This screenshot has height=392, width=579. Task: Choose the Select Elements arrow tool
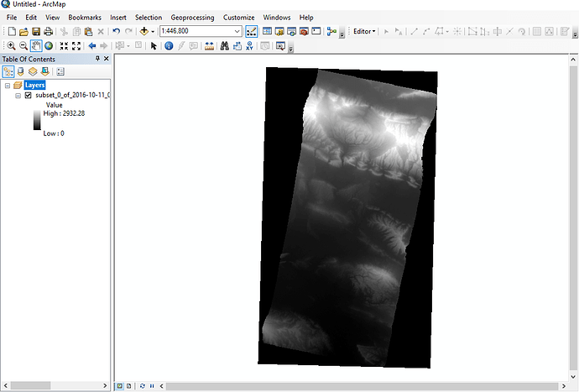(154, 46)
